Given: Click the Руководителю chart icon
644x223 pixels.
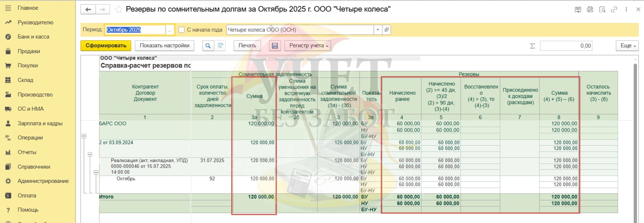Looking at the screenshot, I should (x=8, y=23).
